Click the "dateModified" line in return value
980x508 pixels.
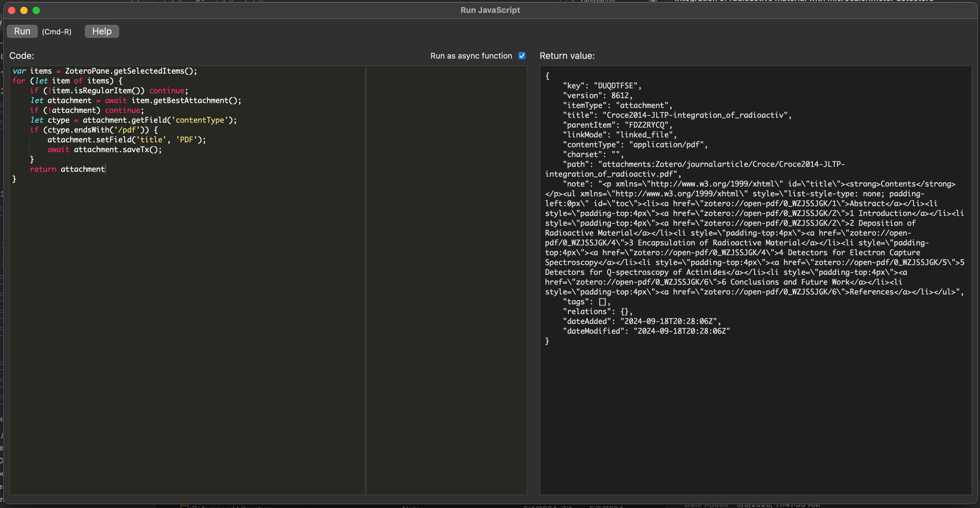pyautogui.click(x=646, y=331)
